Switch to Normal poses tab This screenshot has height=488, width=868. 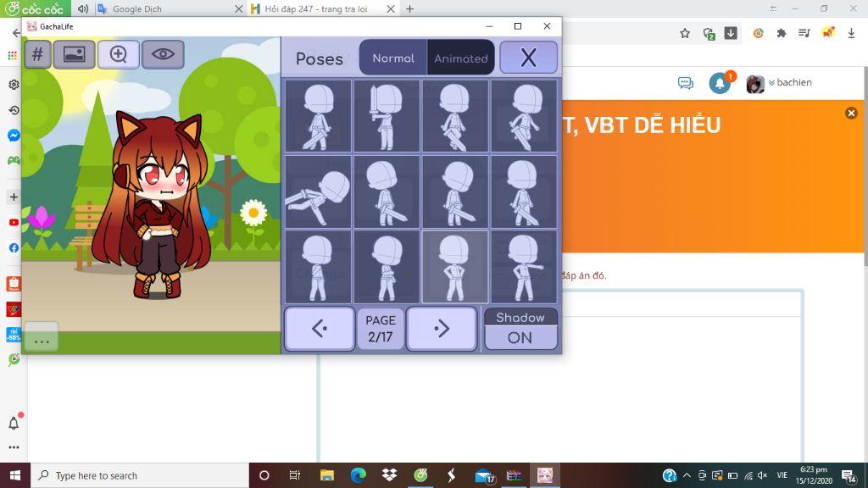tap(393, 58)
